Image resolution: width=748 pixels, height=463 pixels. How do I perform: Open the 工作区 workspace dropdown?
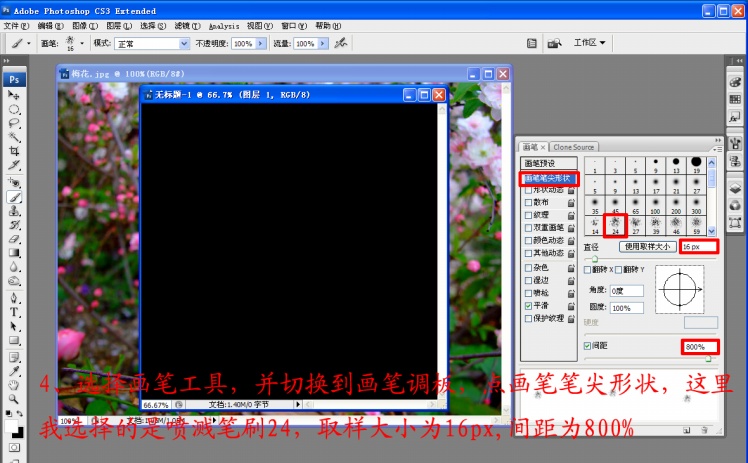click(x=590, y=43)
